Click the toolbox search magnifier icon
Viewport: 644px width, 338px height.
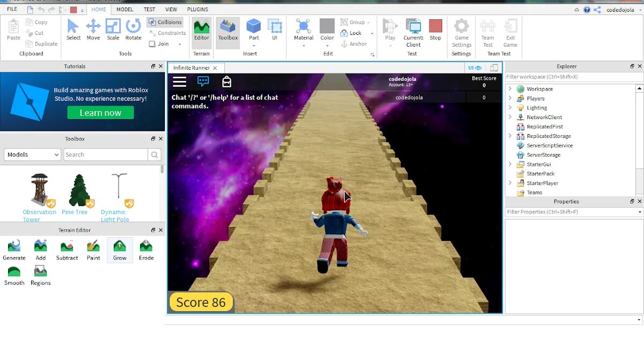[155, 155]
